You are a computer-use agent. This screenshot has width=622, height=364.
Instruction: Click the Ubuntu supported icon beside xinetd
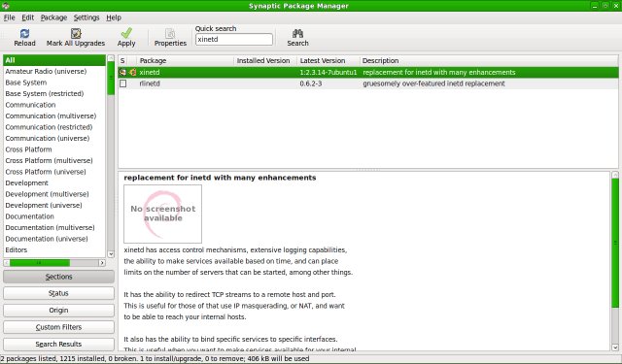(132, 72)
